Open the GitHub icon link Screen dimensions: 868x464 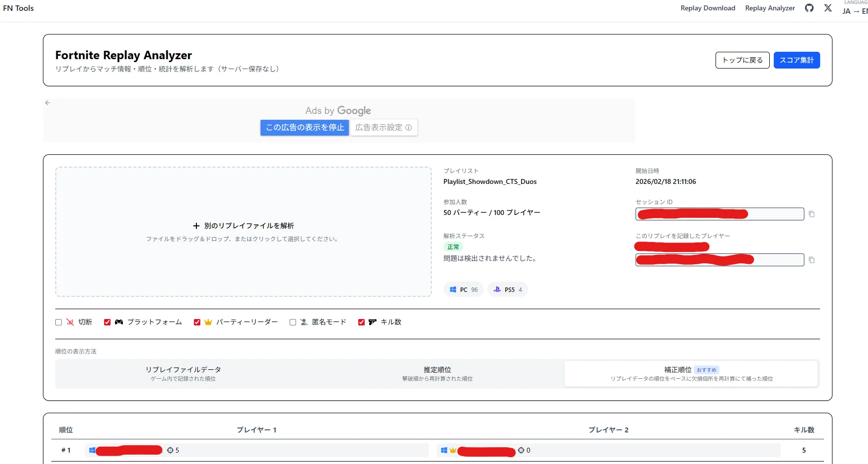[809, 8]
